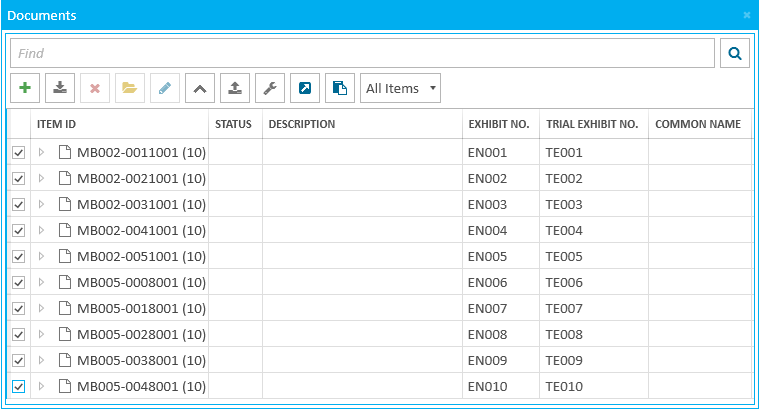This screenshot has width=760, height=410.
Task: Expand the MB002-0021001 tree row
Action: [x=42, y=179]
